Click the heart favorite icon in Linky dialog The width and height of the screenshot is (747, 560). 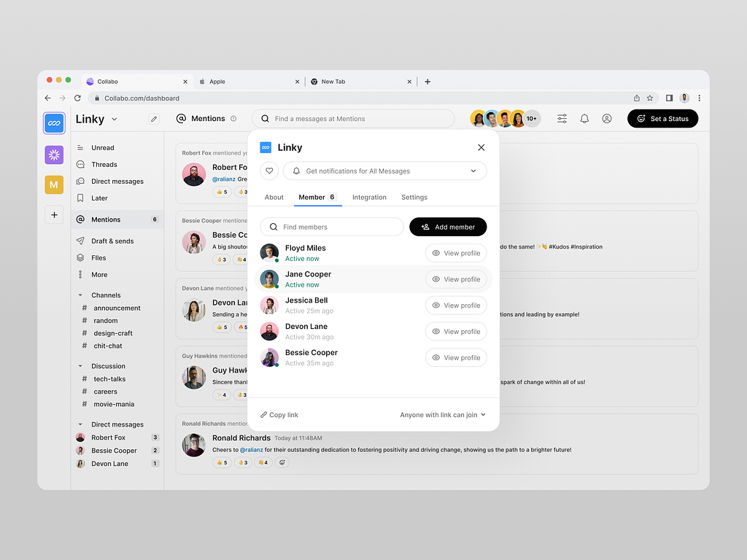tap(269, 171)
